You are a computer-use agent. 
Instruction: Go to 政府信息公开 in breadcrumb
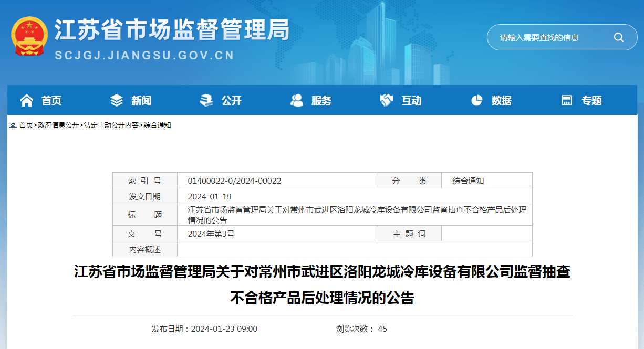click(x=58, y=125)
